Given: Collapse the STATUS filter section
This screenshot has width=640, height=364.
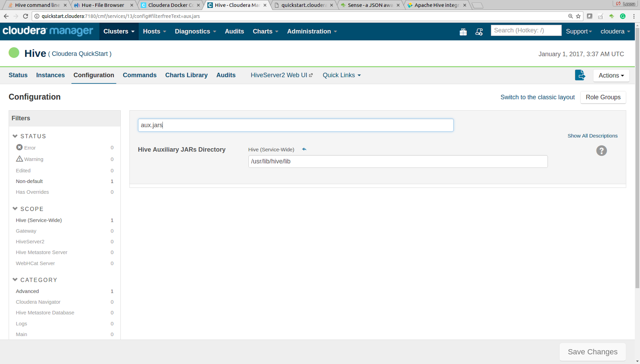Looking at the screenshot, I should coord(29,136).
